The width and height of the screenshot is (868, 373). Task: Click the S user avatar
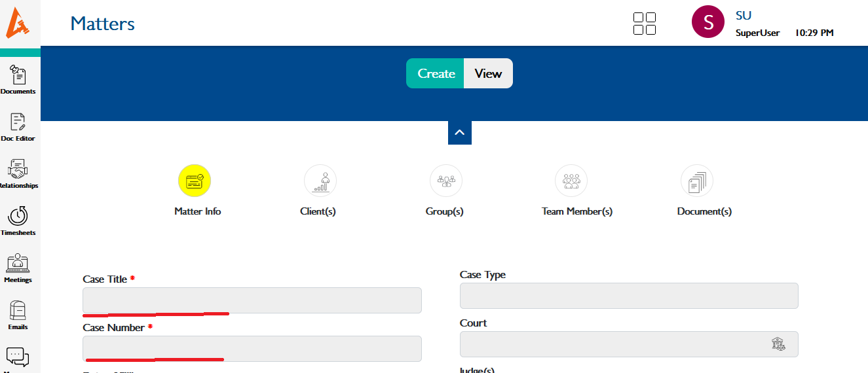pyautogui.click(x=708, y=22)
